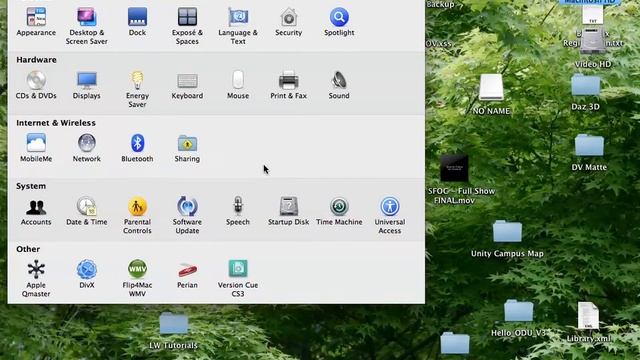Open Spotlight preferences

pyautogui.click(x=339, y=17)
